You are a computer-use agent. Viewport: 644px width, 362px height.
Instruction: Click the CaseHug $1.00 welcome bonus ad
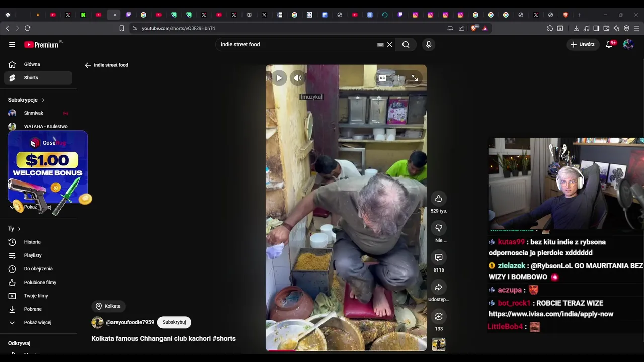click(48, 167)
